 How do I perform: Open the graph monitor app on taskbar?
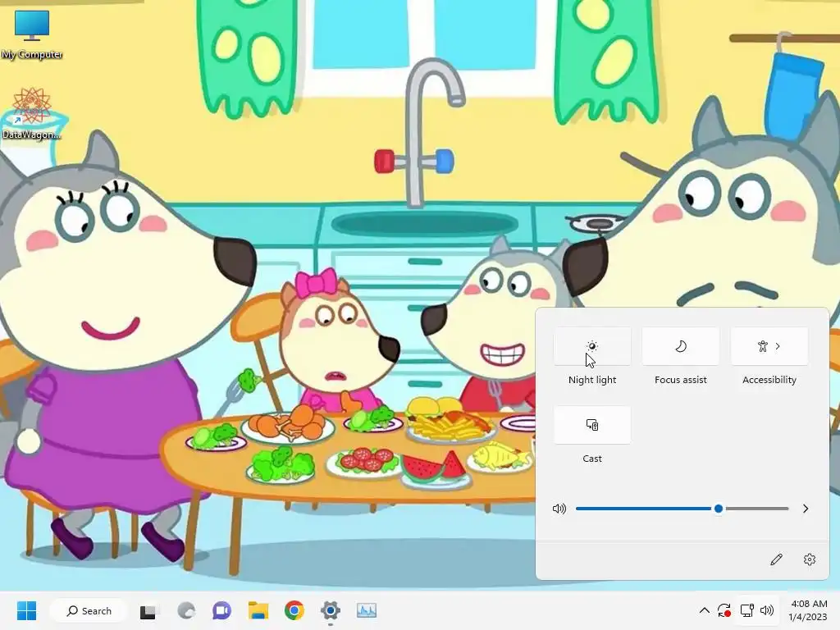click(367, 610)
